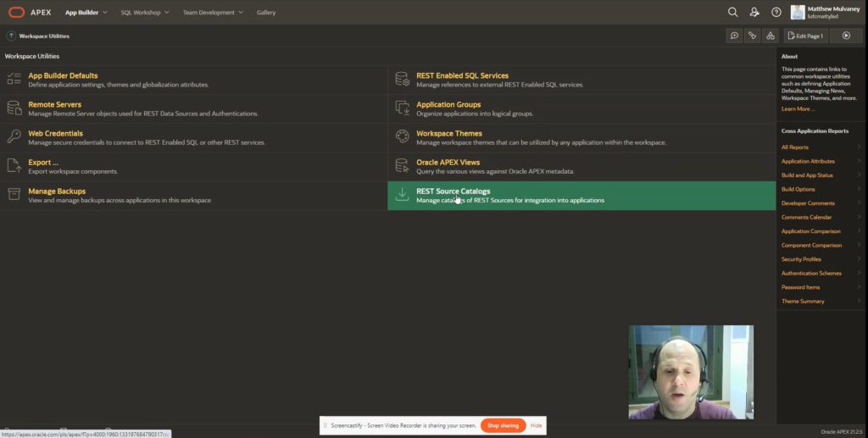The width and height of the screenshot is (868, 438).
Task: Open Authentication Schemes report
Action: (x=811, y=273)
